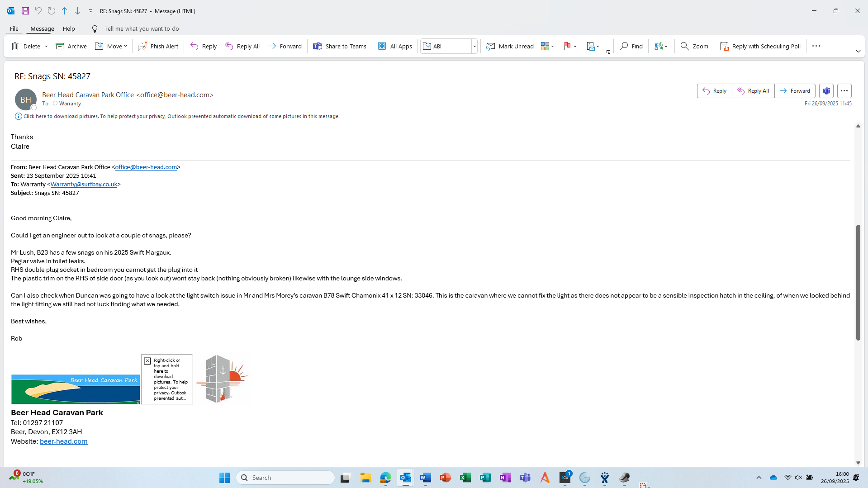Click the BH sender avatar
Image resolution: width=868 pixels, height=488 pixels.
click(x=26, y=99)
